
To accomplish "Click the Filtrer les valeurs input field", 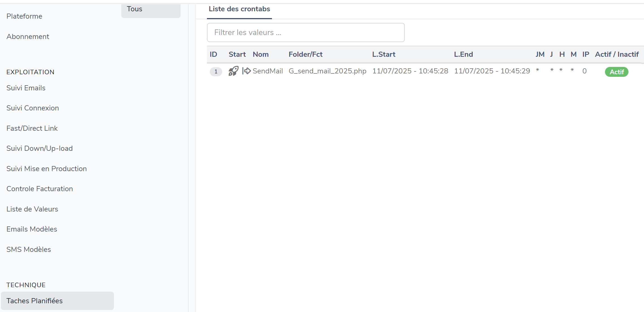I will click(306, 32).
